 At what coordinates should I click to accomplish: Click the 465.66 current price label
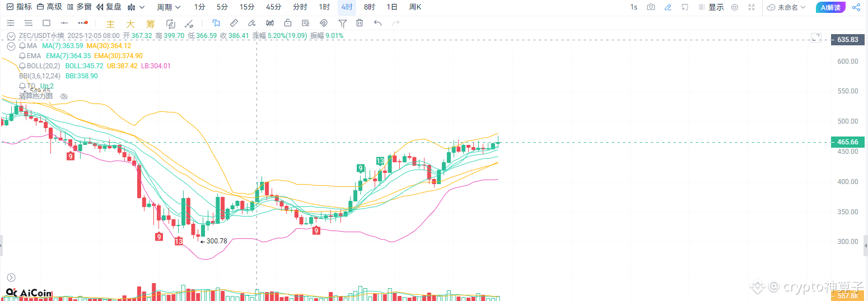pyautogui.click(x=848, y=142)
